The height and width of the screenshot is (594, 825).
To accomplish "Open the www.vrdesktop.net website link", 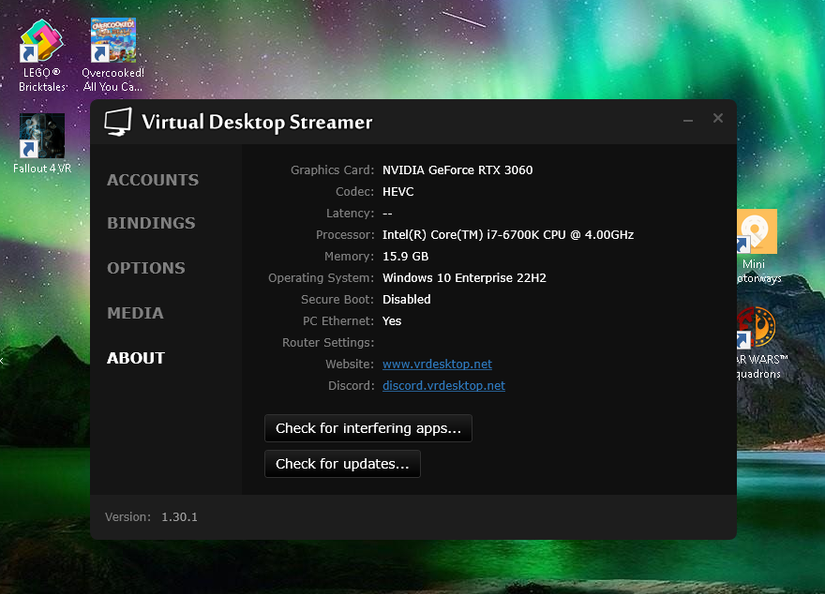I will point(437,364).
